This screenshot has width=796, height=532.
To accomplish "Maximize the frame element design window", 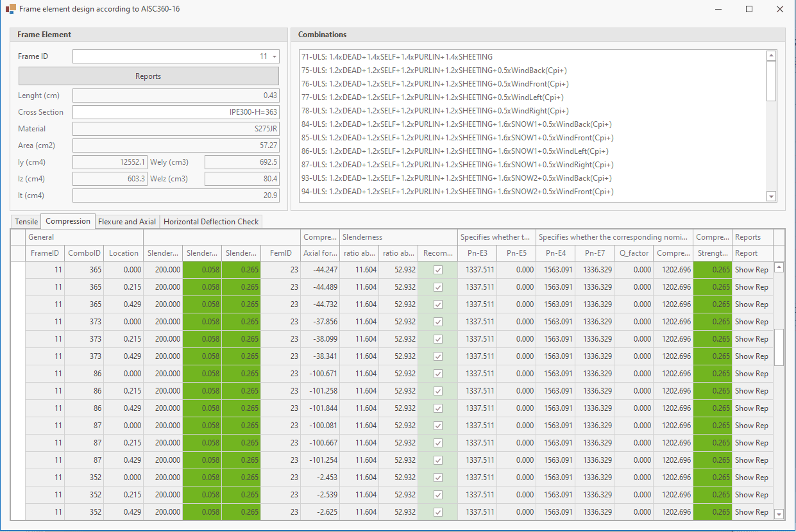I will click(749, 10).
